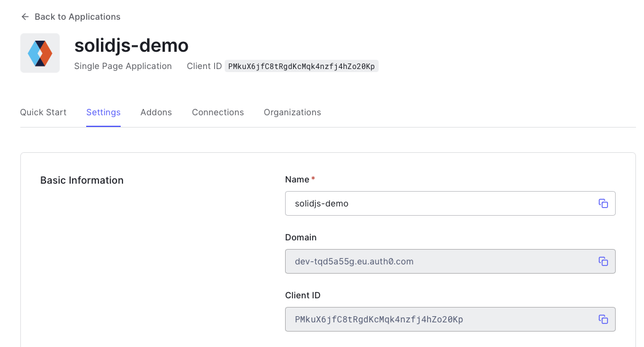Viewport: 644px width, 347px height.
Task: Click the Domain field label
Action: [300, 237]
